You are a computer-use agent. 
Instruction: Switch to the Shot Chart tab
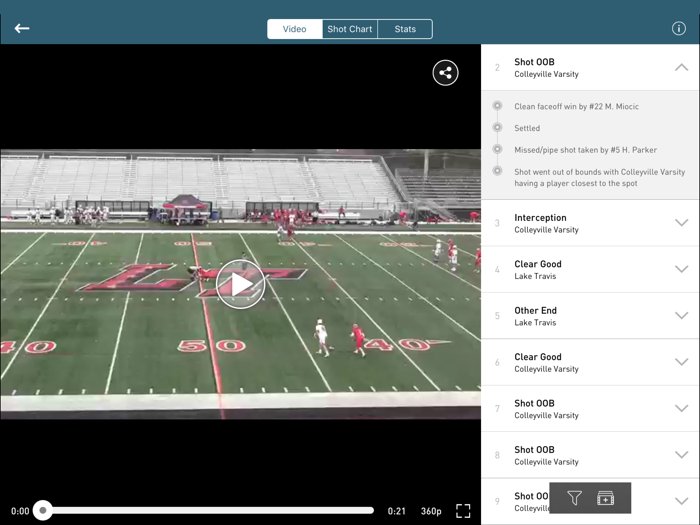pos(350,29)
